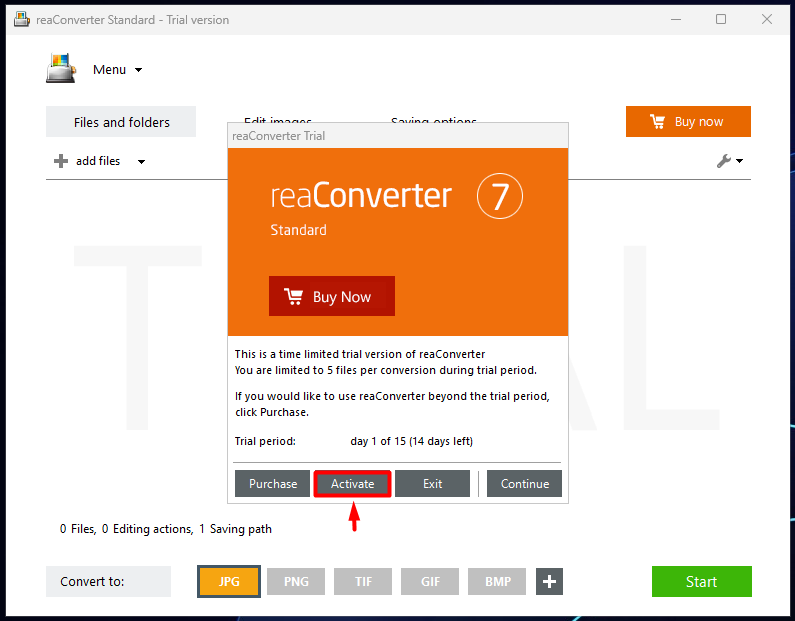Click the Activate button
Image resolution: width=795 pixels, height=621 pixels.
point(352,484)
